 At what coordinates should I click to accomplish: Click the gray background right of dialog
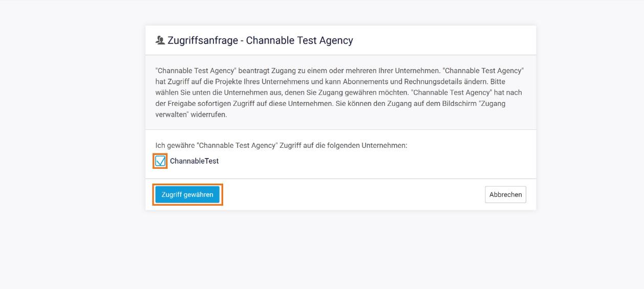[590, 144]
